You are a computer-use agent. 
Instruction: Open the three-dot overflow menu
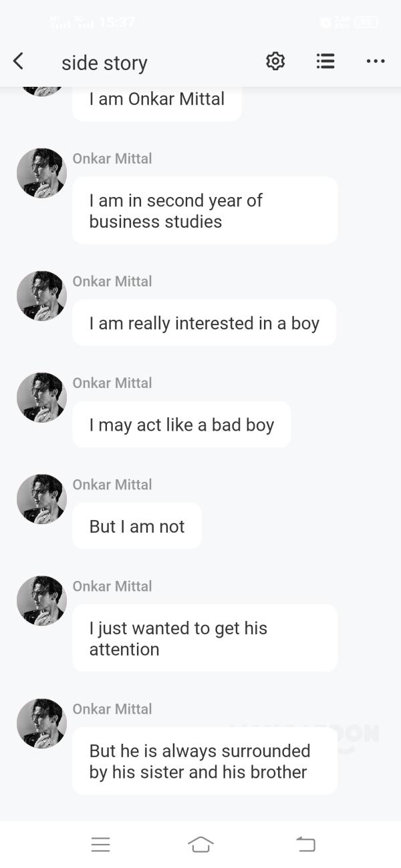pos(376,61)
